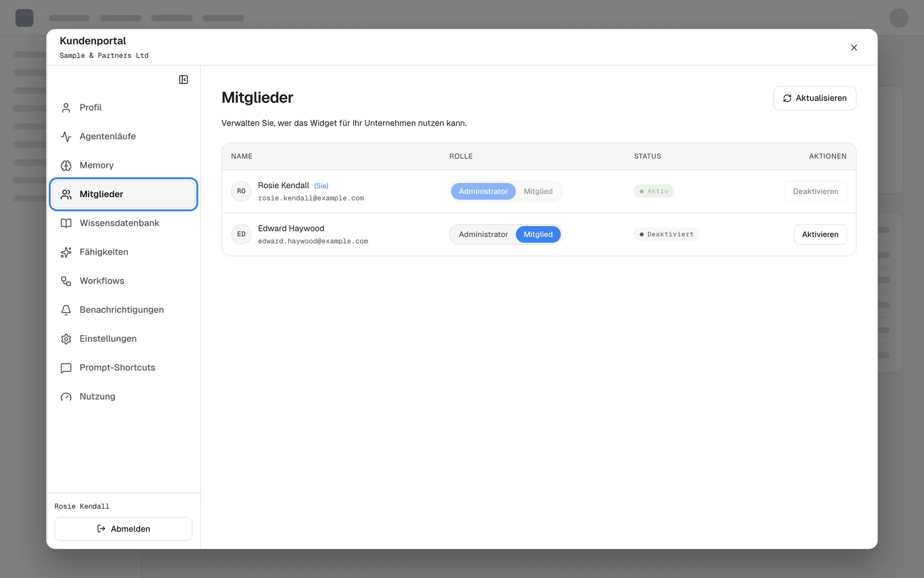
Task: Click the Aktiv status badge
Action: pyautogui.click(x=654, y=191)
